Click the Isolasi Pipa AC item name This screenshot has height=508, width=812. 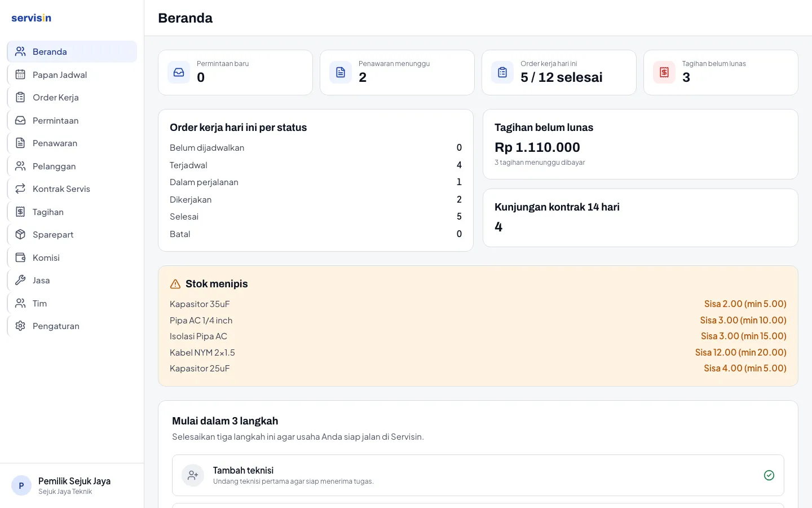pyautogui.click(x=198, y=336)
